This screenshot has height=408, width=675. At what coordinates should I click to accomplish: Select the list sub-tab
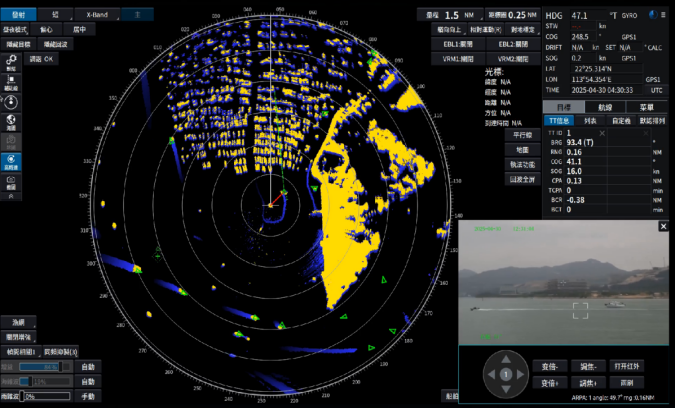coord(590,121)
